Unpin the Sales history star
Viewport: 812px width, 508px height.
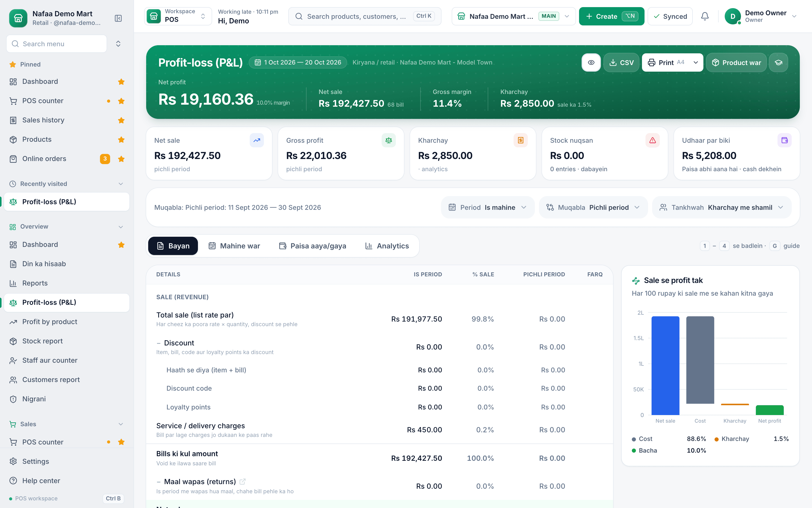click(x=122, y=120)
